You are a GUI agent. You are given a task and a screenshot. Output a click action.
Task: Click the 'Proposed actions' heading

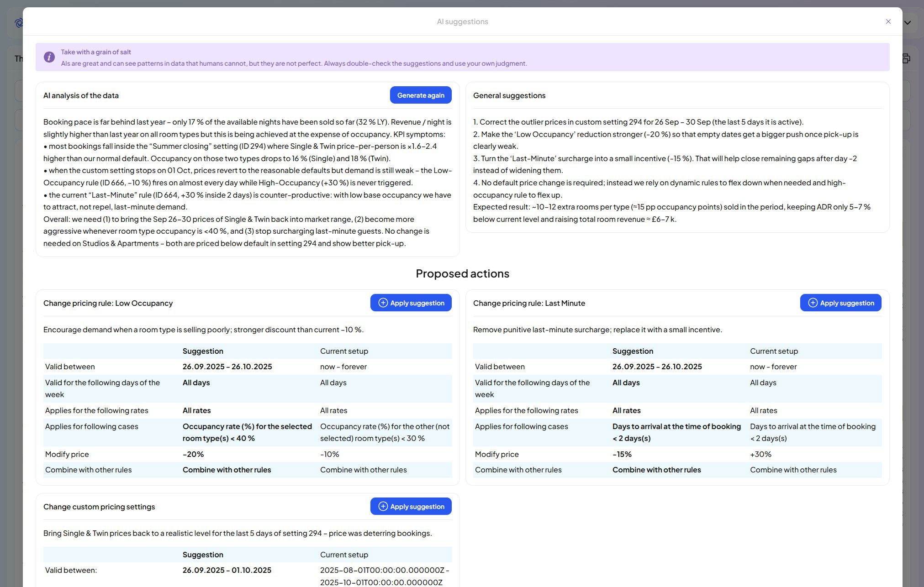point(462,273)
